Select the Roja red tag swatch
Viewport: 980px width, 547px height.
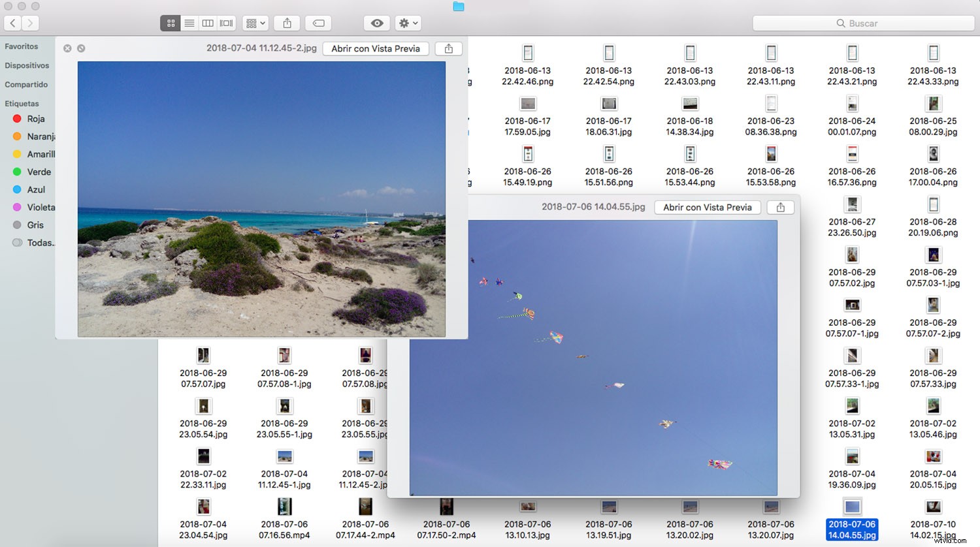[x=17, y=119]
